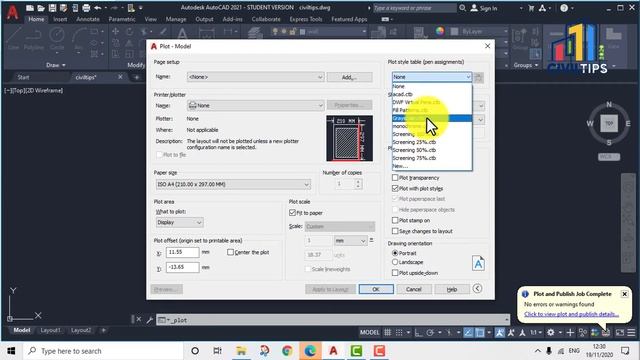Open AutoCAD from the Windows taskbar
This screenshot has height=360, width=640.
click(x=333, y=351)
